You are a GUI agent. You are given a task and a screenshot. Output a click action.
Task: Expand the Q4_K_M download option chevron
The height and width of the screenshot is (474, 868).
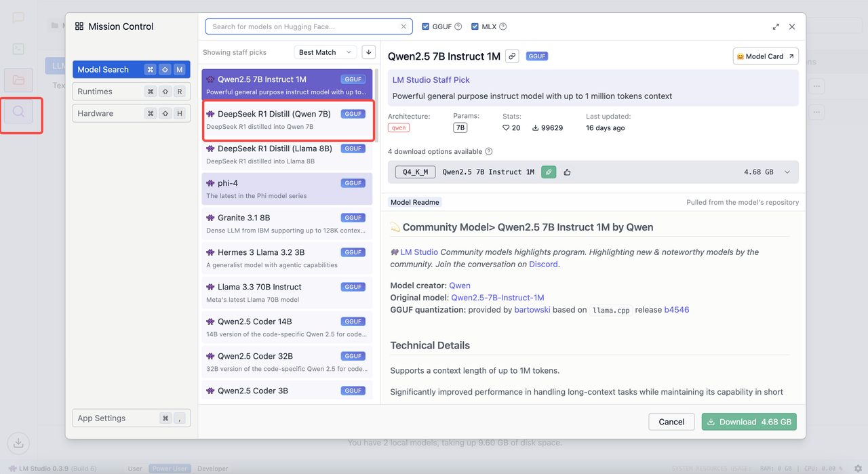[787, 172]
